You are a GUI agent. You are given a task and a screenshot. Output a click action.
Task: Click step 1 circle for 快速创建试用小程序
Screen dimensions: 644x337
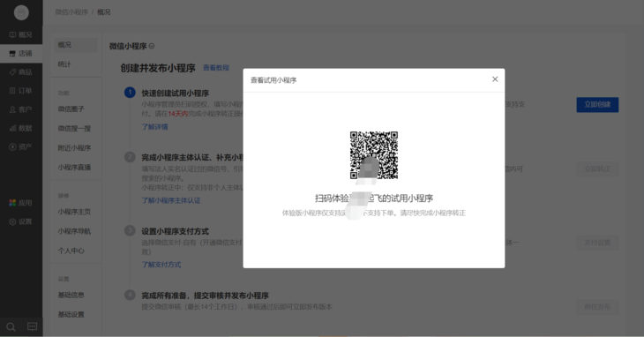[x=130, y=93]
